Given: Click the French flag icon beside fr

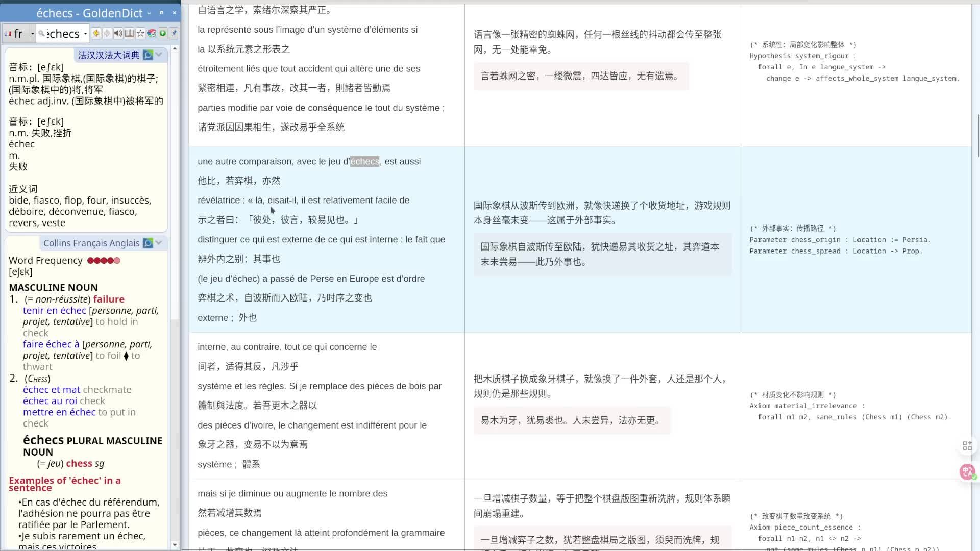Looking at the screenshot, I should 8,34.
